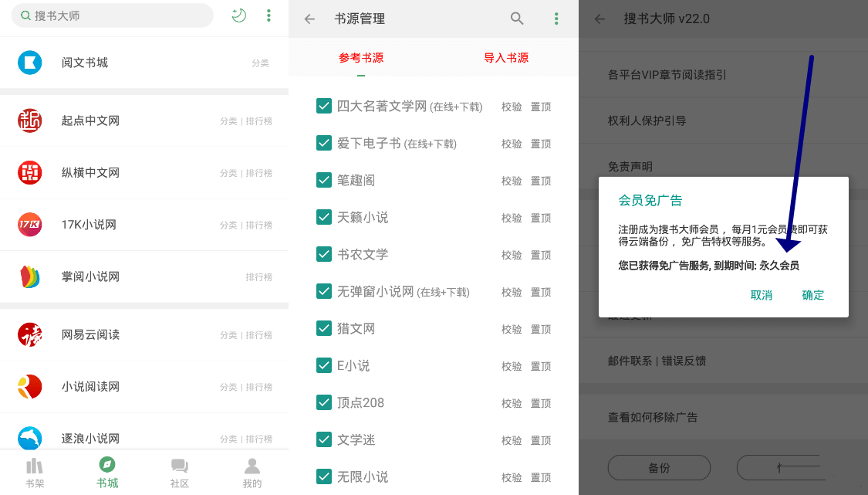Tap the 搜书大师 search input field

click(x=112, y=15)
